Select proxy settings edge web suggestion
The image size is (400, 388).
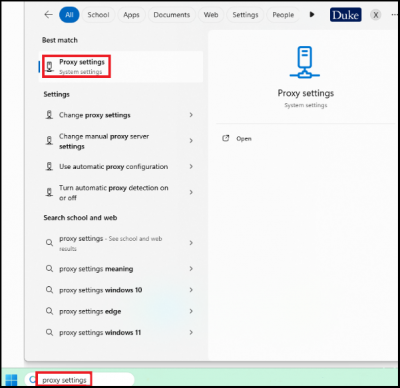tap(120, 311)
